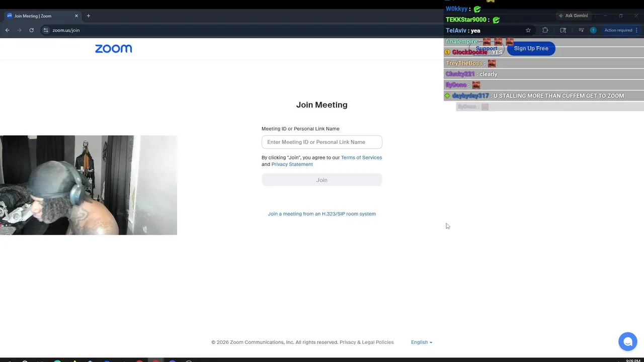Image resolution: width=644 pixels, height=362 pixels.
Task: Open a new browser tab
Action: pos(89,16)
